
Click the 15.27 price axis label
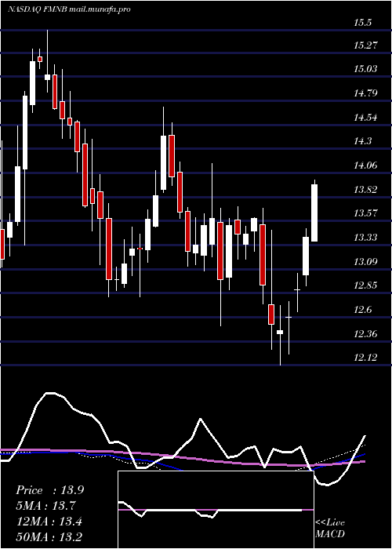click(366, 45)
